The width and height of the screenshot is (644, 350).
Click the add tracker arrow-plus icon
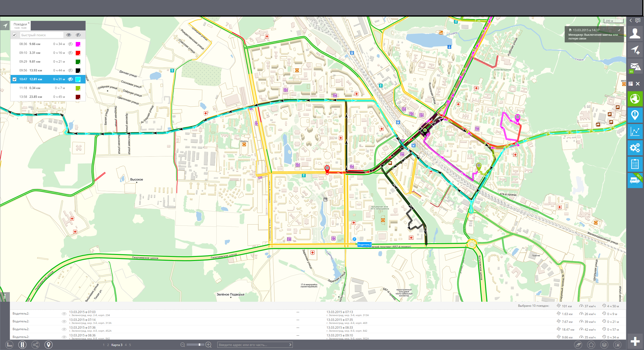[635, 50]
